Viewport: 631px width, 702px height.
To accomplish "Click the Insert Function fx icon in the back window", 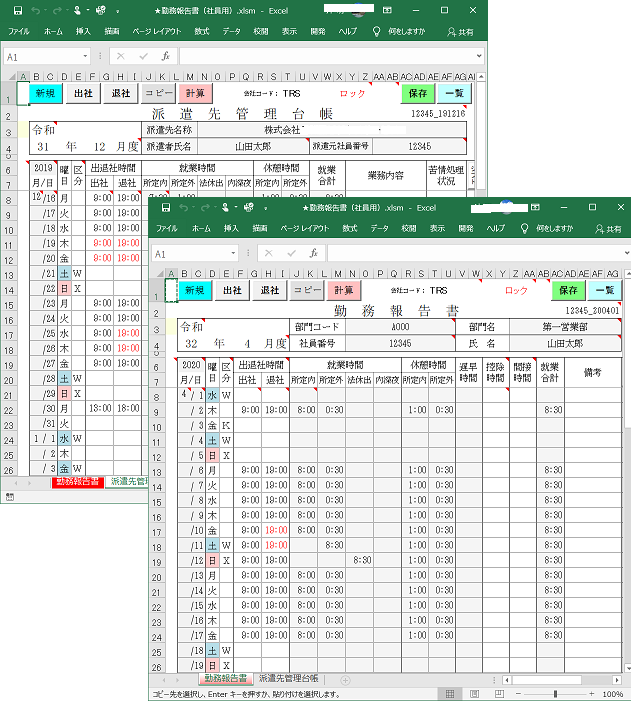I will [x=166, y=57].
